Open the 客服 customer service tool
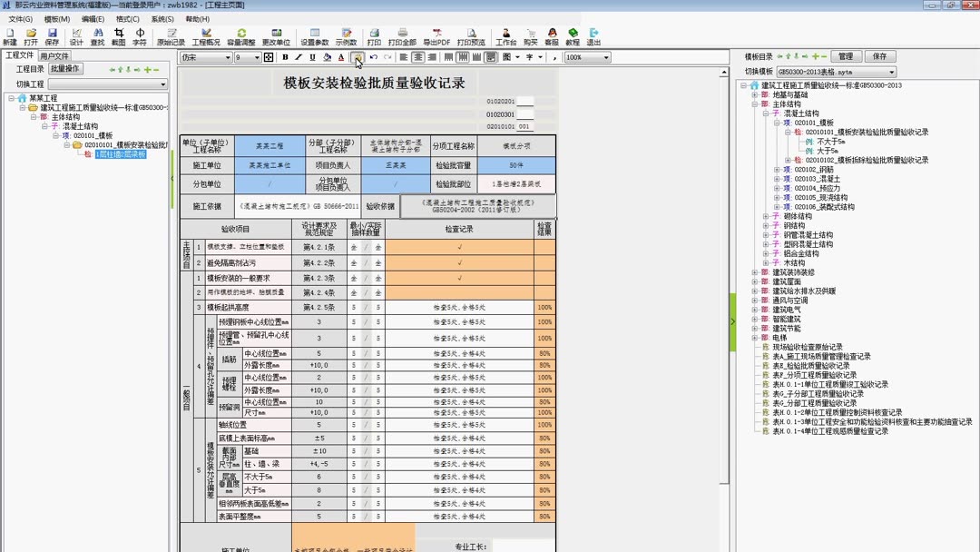The height and width of the screenshot is (552, 980). coord(554,34)
